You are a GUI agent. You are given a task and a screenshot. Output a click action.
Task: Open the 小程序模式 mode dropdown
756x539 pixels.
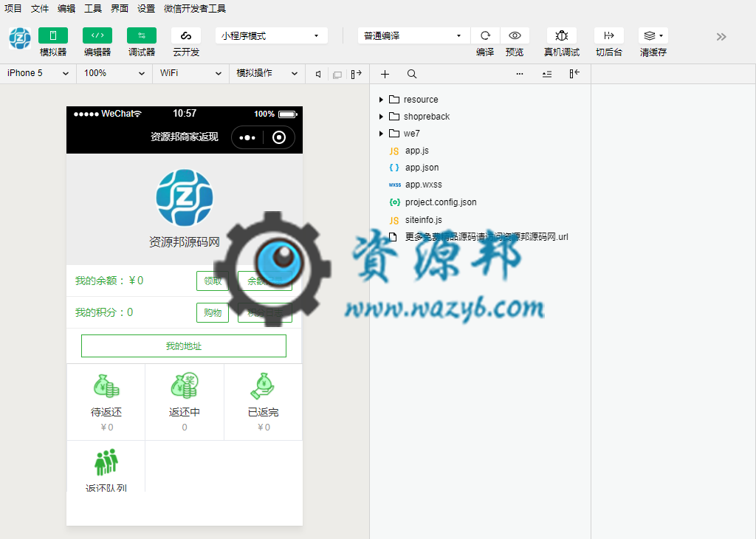point(272,35)
